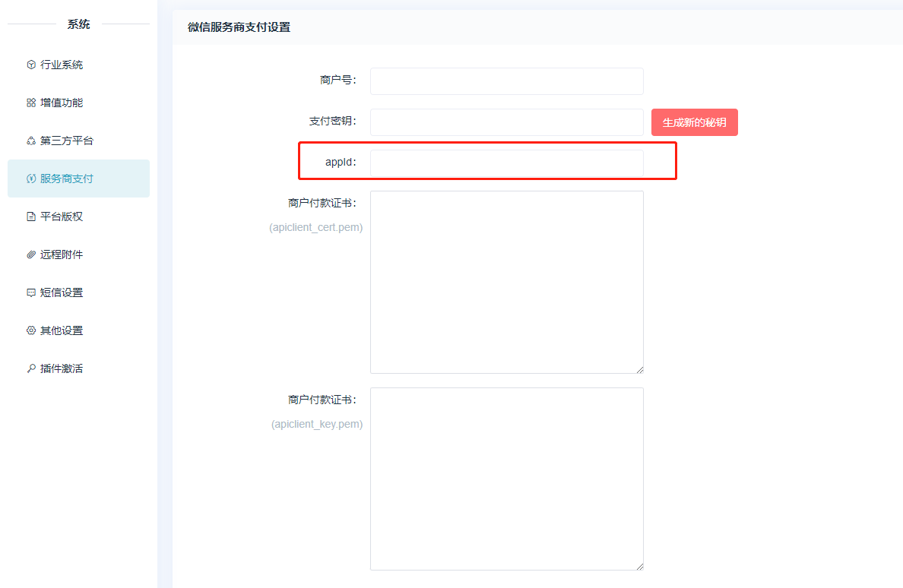
Task: Click the document icon beside 平台版权
Action: coord(31,217)
